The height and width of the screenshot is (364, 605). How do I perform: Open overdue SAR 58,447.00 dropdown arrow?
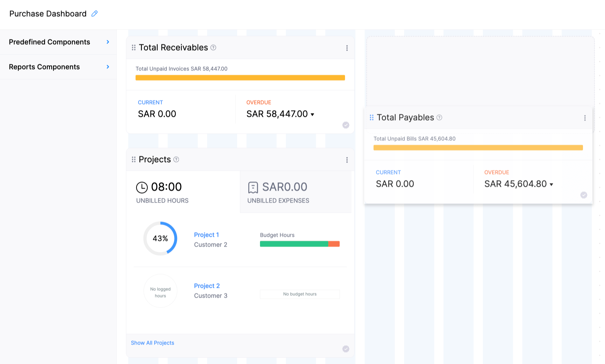tap(313, 115)
